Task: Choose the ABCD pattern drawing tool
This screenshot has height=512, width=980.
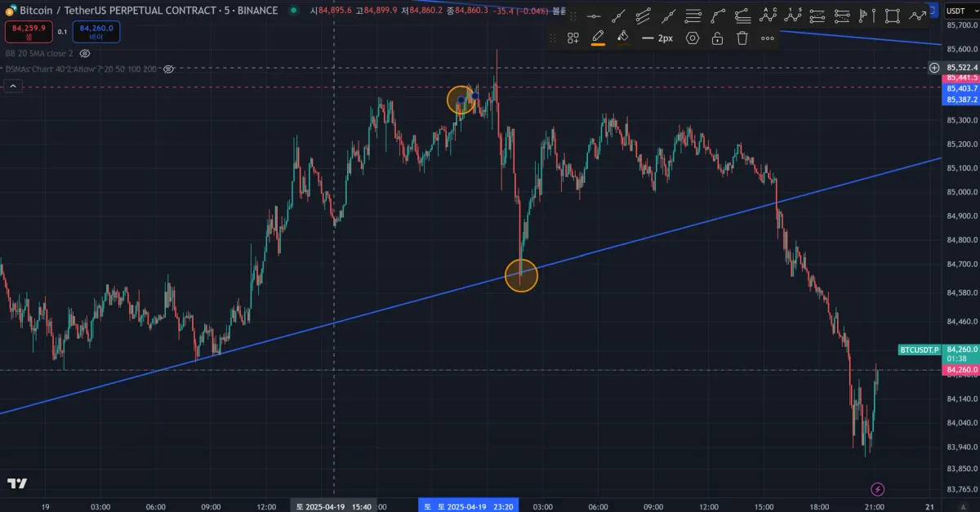Action: click(768, 16)
